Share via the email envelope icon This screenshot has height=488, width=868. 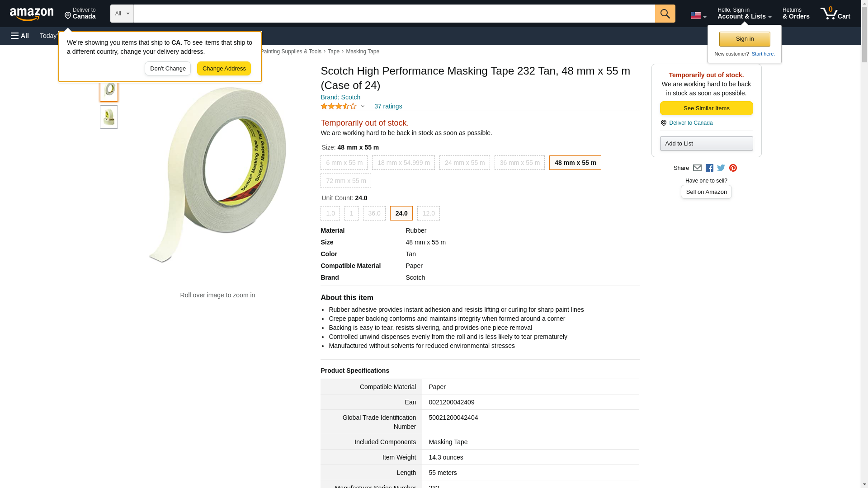pyautogui.click(x=697, y=168)
